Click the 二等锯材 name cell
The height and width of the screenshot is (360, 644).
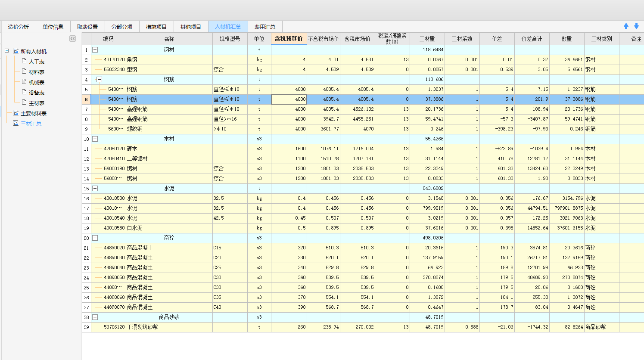click(x=169, y=159)
